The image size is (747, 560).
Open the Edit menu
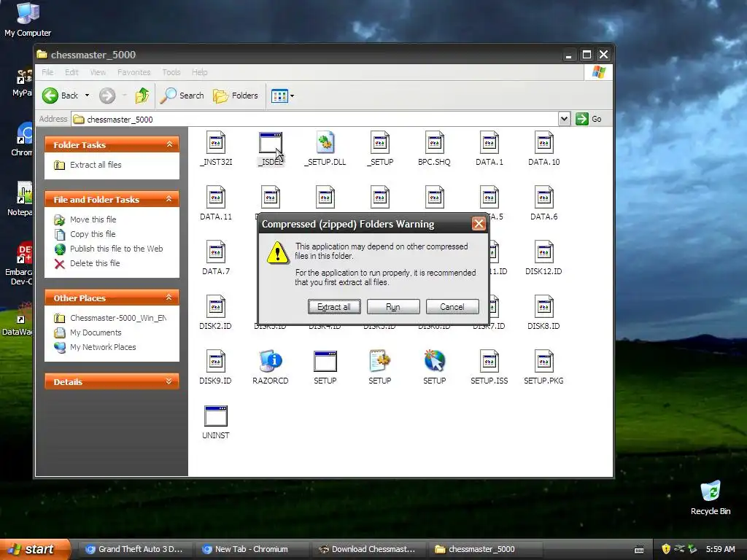(71, 72)
